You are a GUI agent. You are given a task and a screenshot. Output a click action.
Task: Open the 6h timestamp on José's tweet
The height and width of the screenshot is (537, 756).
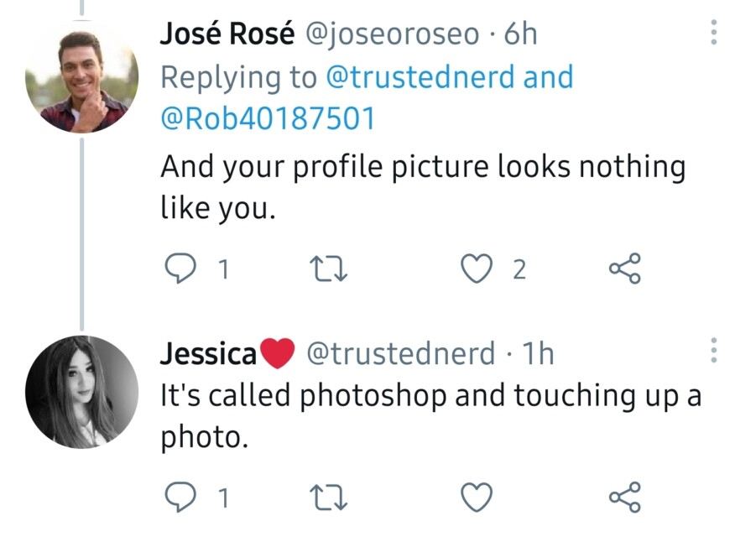(521, 34)
